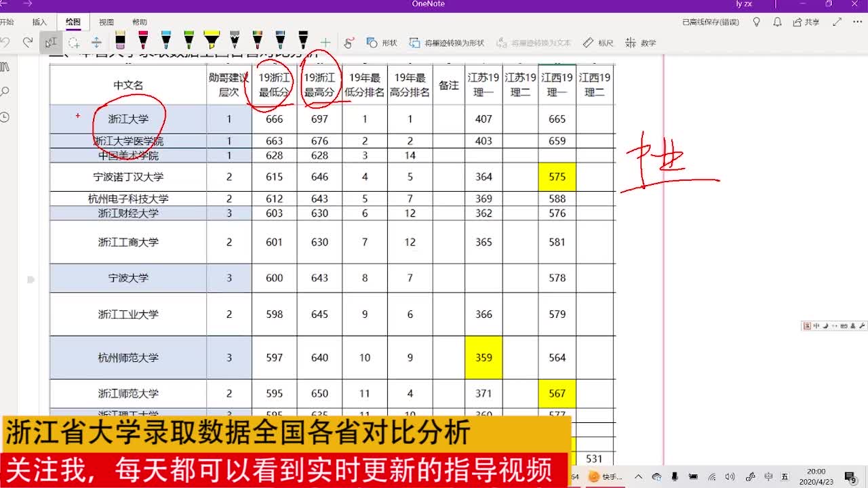Viewport: 868px width, 488px height.
Task: Select the cell 宁波诺丁汉大学
Action: coord(128,177)
